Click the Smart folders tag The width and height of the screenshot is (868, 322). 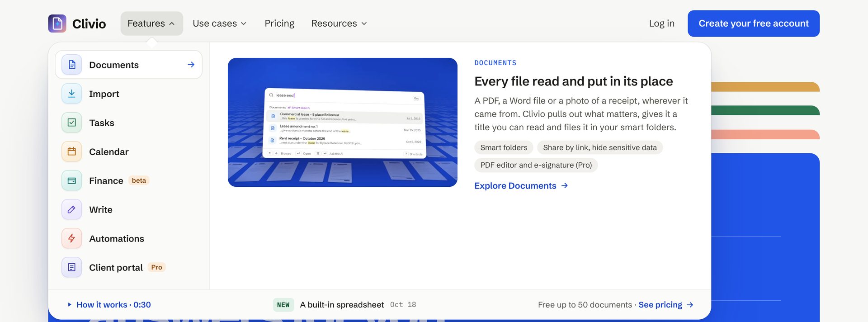(504, 147)
